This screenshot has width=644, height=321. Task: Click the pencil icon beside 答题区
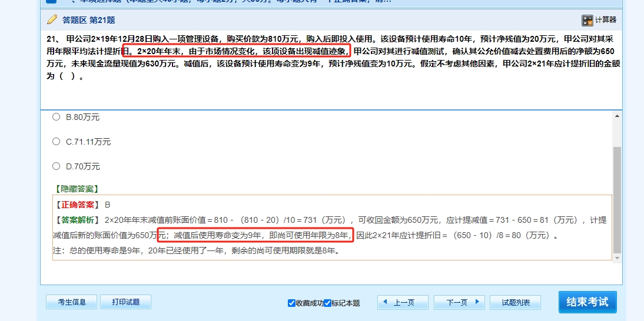(52, 20)
